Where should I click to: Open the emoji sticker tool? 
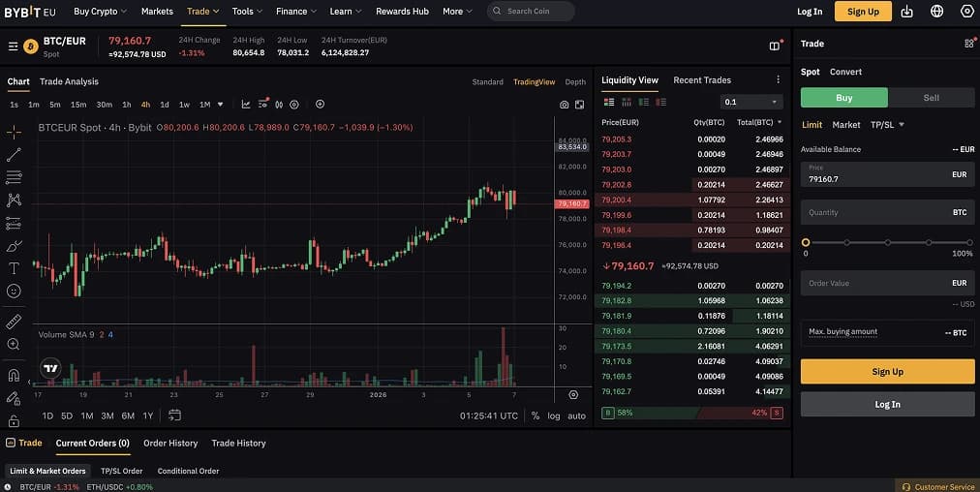pos(14,291)
